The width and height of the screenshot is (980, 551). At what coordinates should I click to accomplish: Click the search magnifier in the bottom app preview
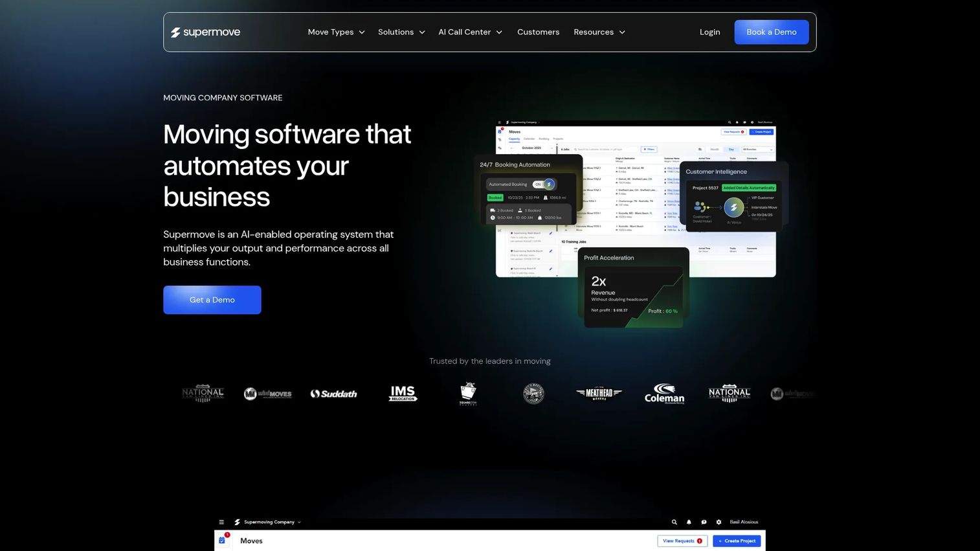tap(674, 522)
